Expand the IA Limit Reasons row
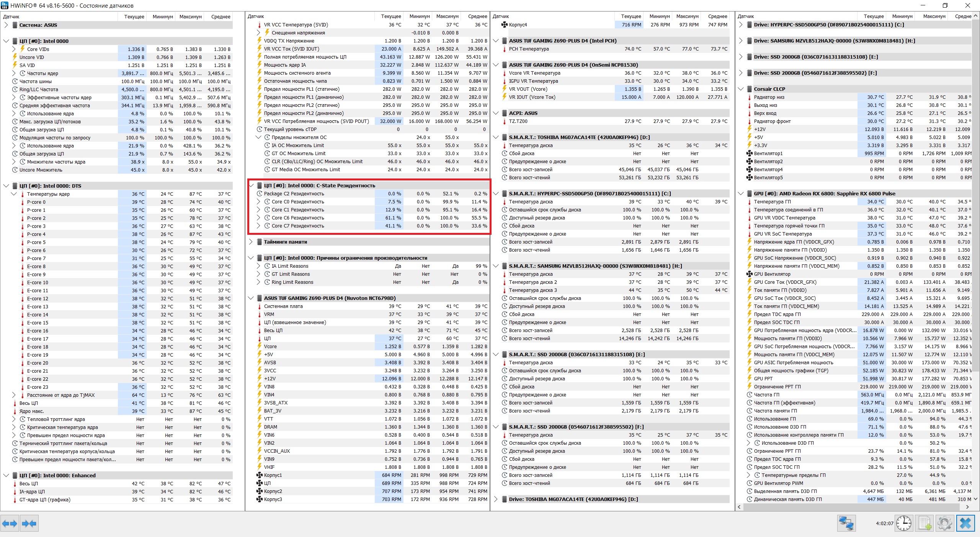 click(258, 266)
